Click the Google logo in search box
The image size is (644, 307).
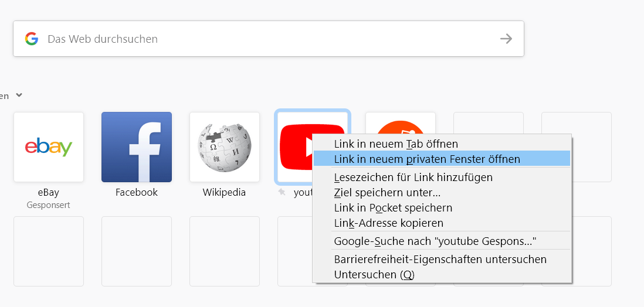tap(32, 39)
